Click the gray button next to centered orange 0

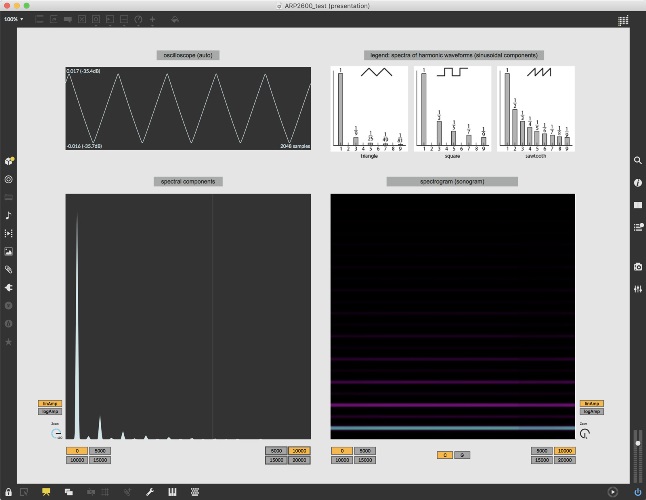[462, 455]
